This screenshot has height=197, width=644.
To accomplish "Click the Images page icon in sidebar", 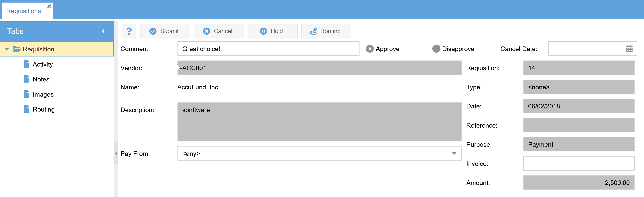I will click(x=26, y=94).
